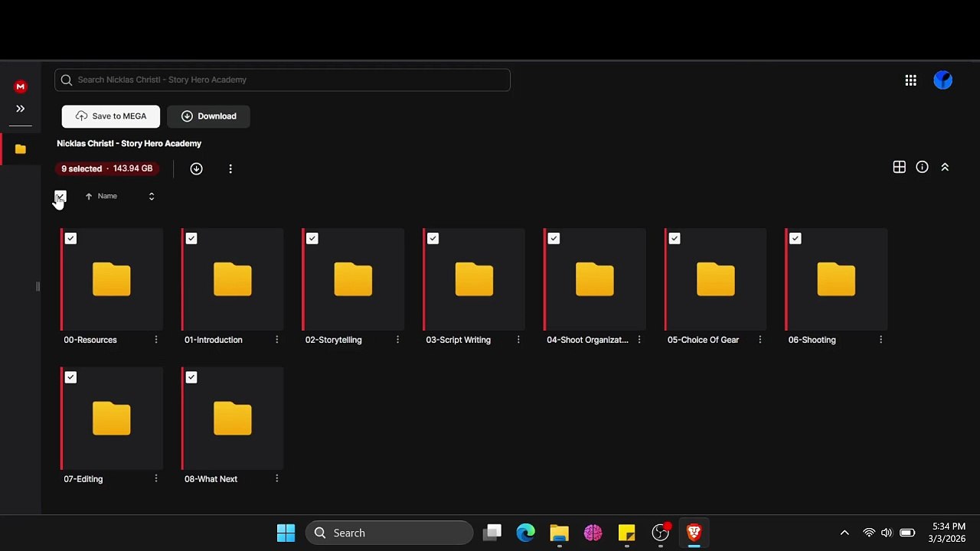Open options menu for 04-Shoot Organization
Viewport: 980px width, 551px height.
tap(639, 340)
